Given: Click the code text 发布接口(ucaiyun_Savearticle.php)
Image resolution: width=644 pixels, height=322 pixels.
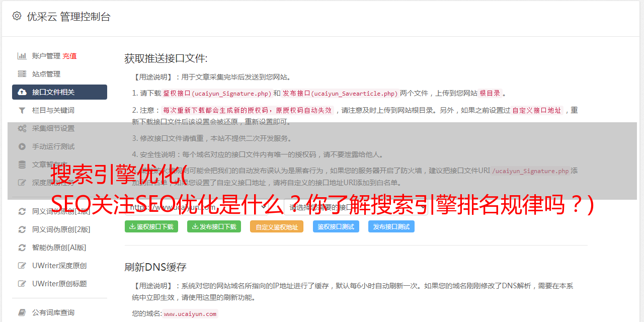Looking at the screenshot, I should click(340, 93).
